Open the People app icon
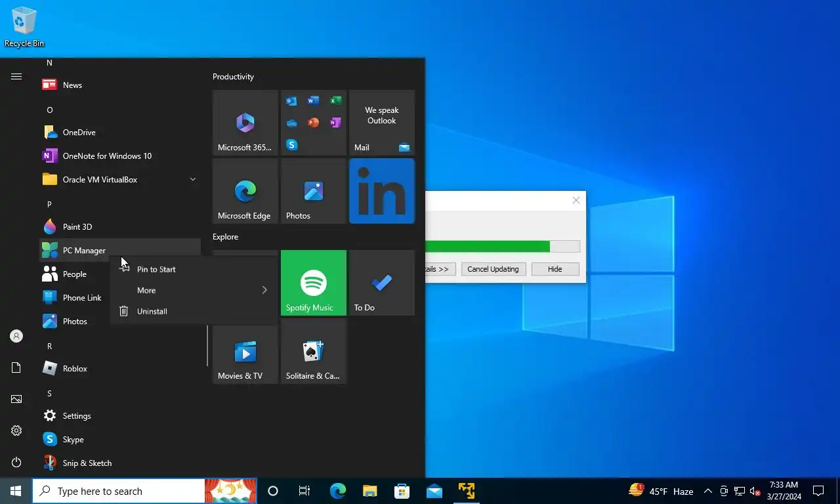 (50, 274)
